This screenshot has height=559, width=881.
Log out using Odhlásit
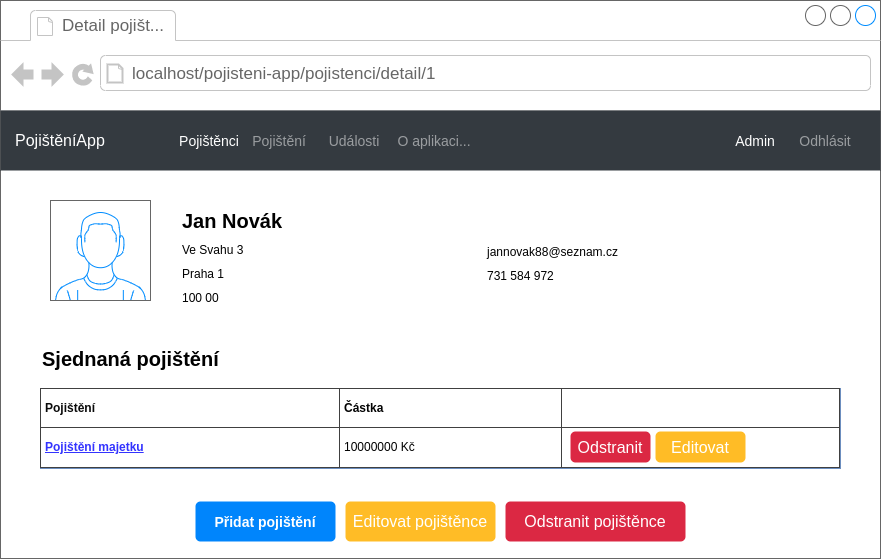pyautogui.click(x=824, y=141)
